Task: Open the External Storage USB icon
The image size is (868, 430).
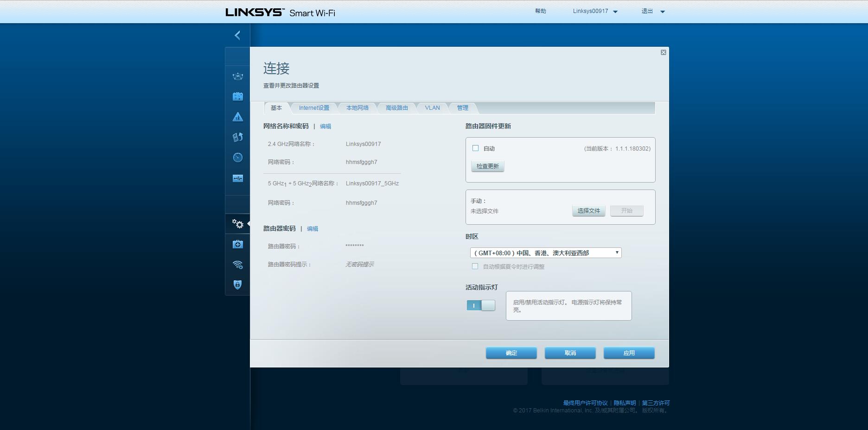Action: [237, 178]
